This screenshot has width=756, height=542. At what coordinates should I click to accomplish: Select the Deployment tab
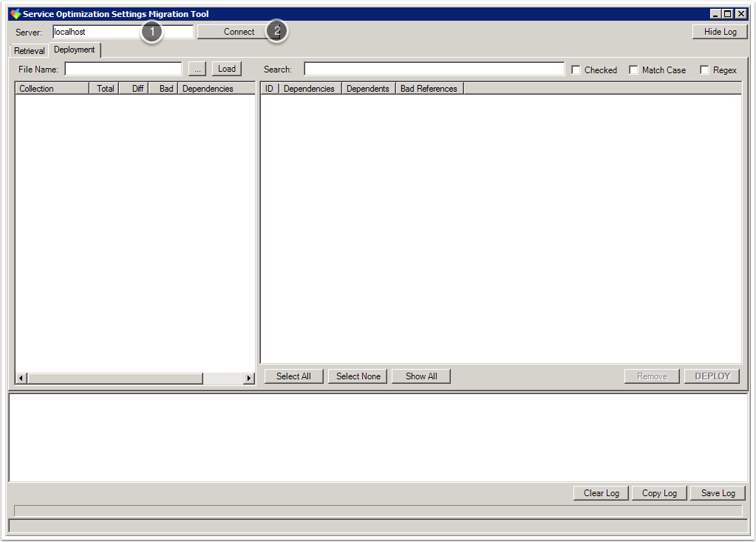75,50
